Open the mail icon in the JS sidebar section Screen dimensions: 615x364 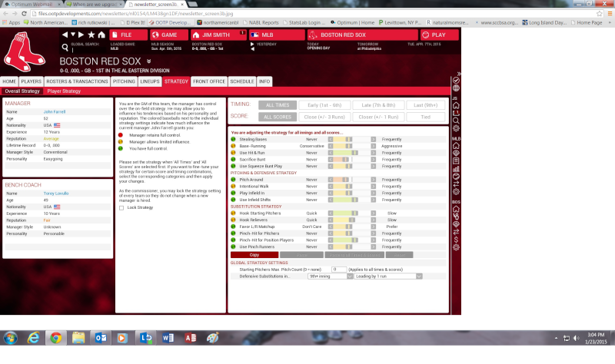456,113
